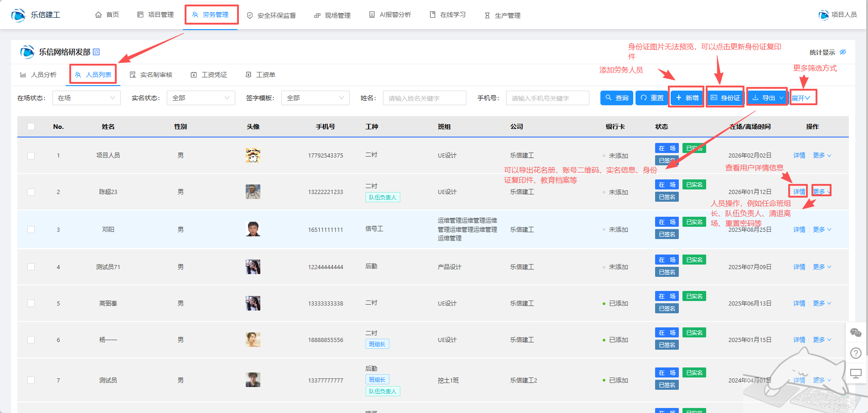Click the WeChat icon in right sidebar
The image size is (868, 413).
[856, 333]
